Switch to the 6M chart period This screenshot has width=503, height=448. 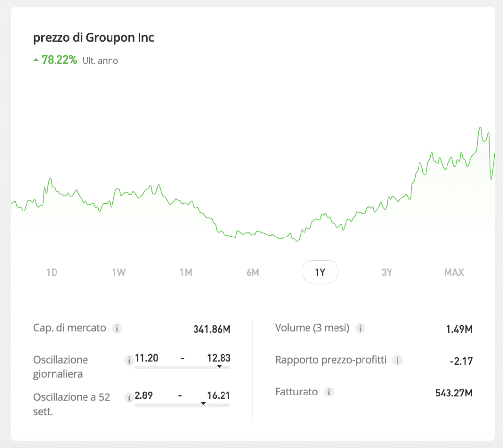coord(252,272)
